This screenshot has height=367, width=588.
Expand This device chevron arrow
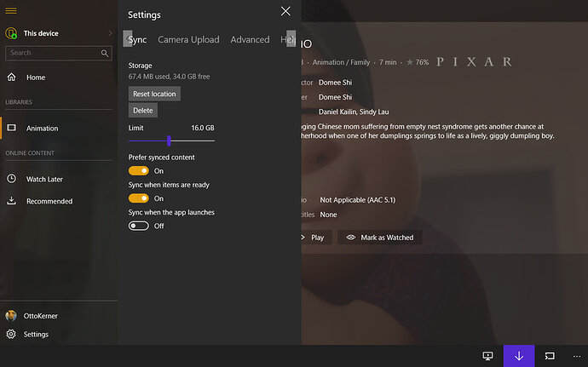coord(110,33)
